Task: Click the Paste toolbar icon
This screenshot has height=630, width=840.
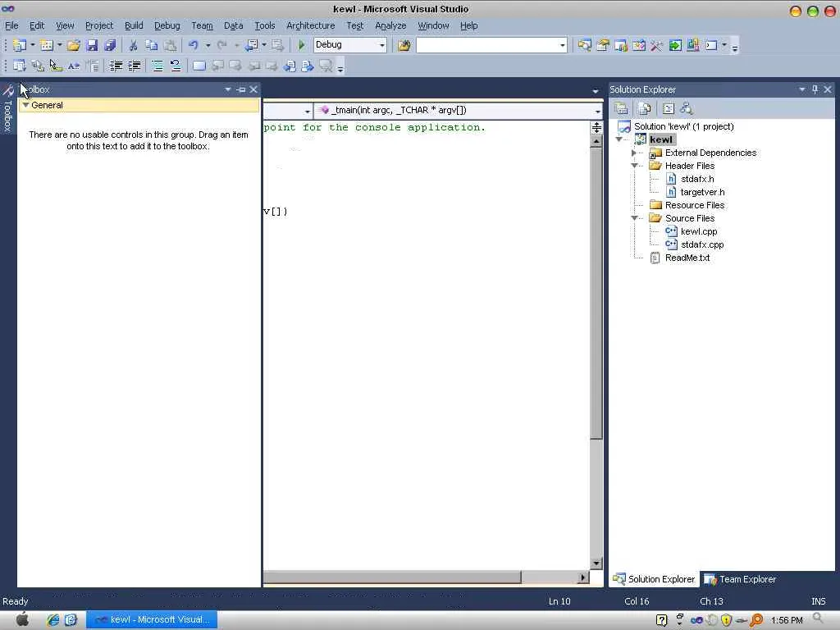Action: click(x=170, y=46)
